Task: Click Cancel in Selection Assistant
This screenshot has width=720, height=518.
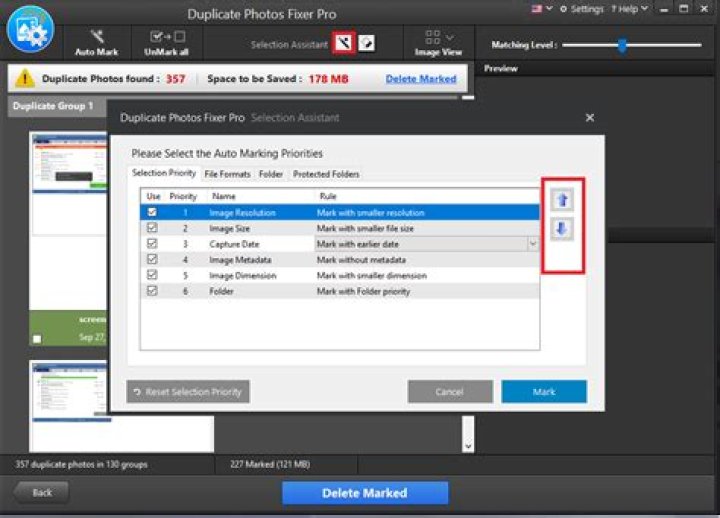Action: pos(450,392)
